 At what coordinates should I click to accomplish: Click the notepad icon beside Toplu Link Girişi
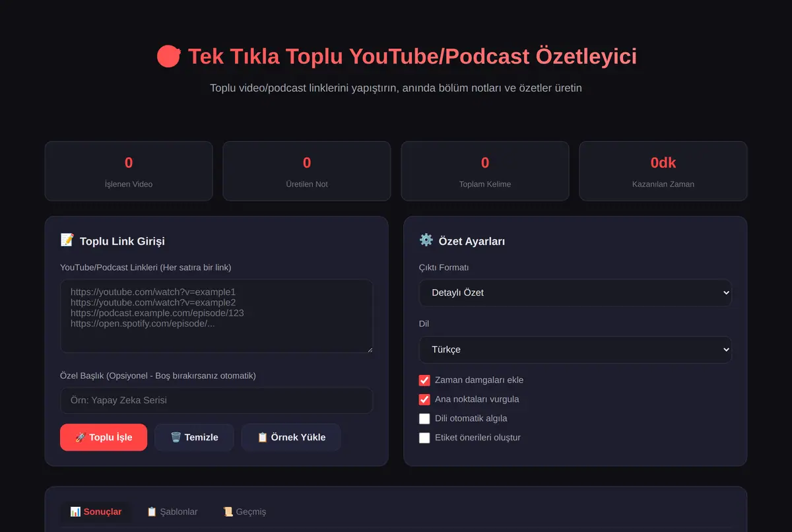pyautogui.click(x=67, y=240)
